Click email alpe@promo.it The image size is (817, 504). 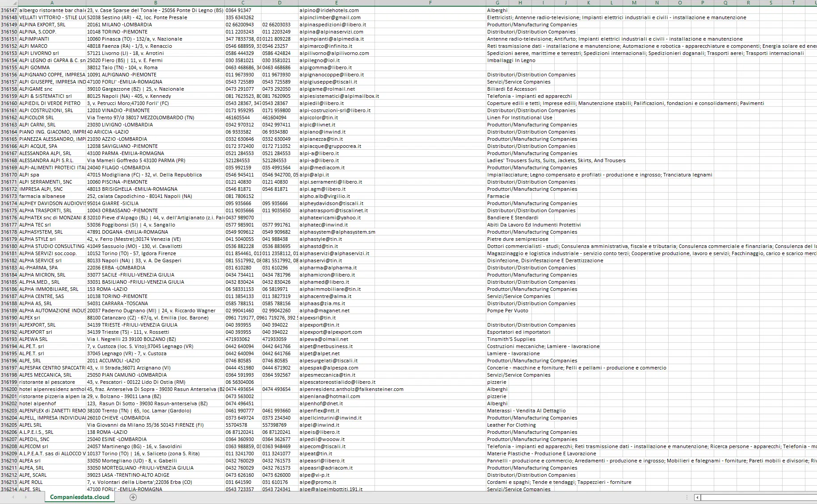(x=336, y=482)
